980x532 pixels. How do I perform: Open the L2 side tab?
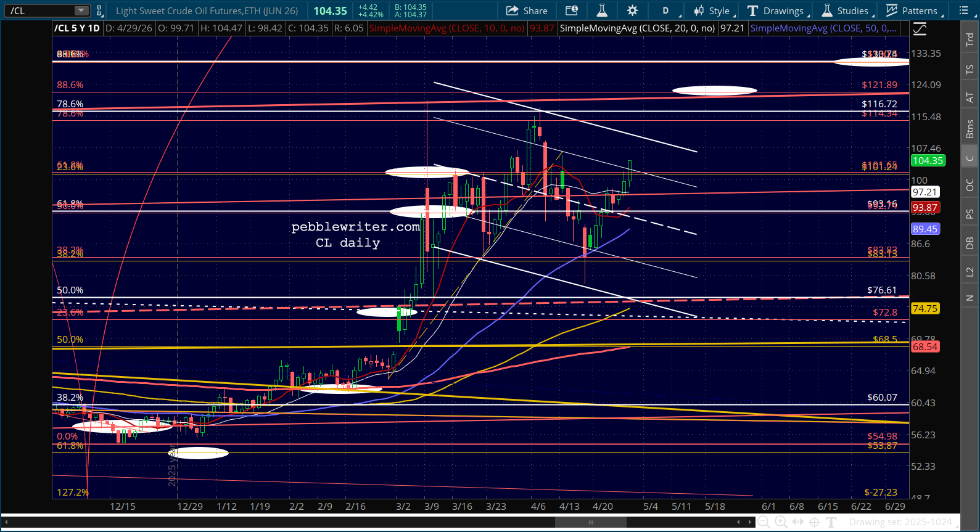[x=970, y=272]
